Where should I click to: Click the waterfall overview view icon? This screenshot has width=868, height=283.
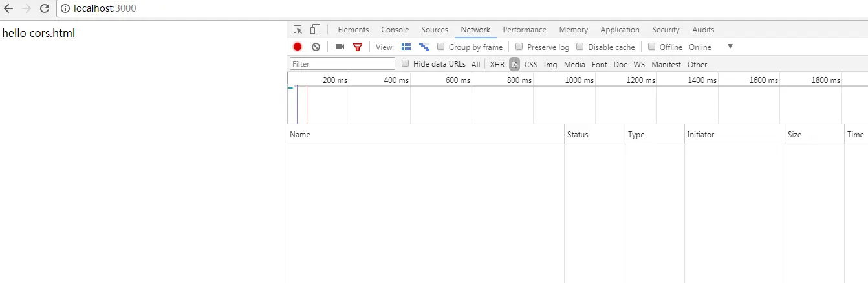point(424,47)
